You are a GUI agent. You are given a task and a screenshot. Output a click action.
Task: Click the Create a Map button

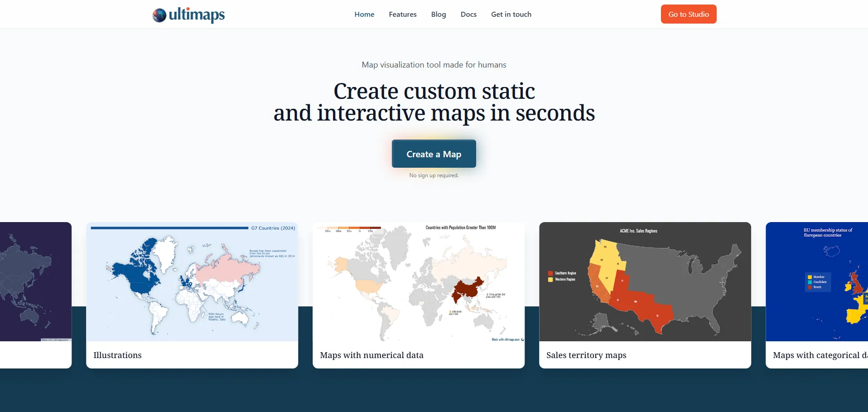click(x=434, y=154)
